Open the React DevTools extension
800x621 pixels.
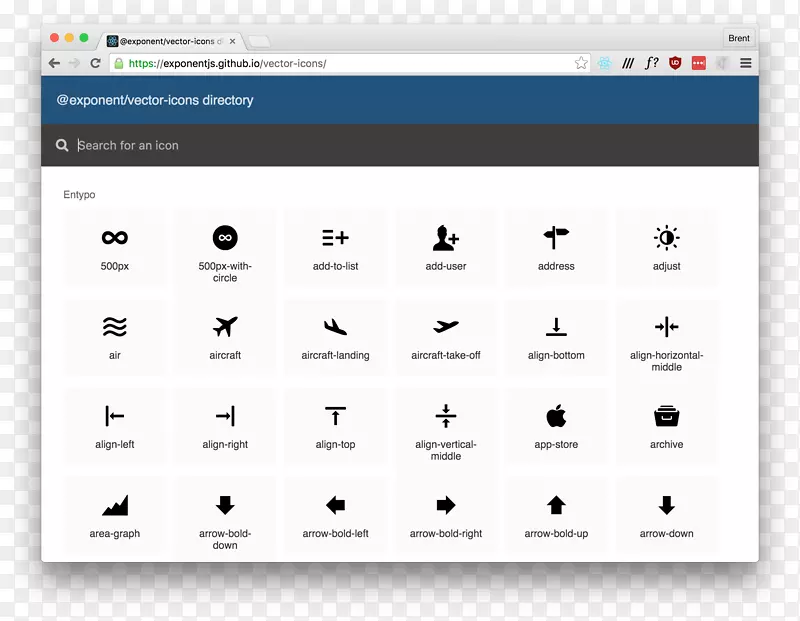(x=604, y=63)
